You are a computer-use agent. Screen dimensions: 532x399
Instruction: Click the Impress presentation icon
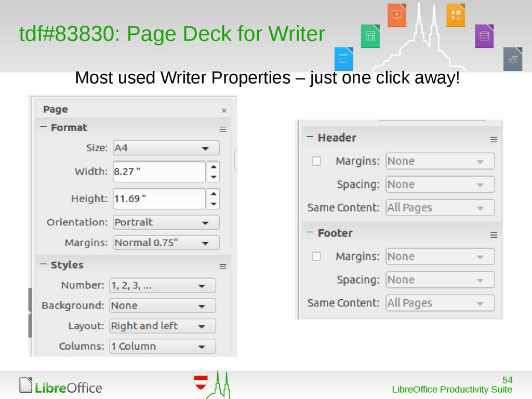pos(396,15)
